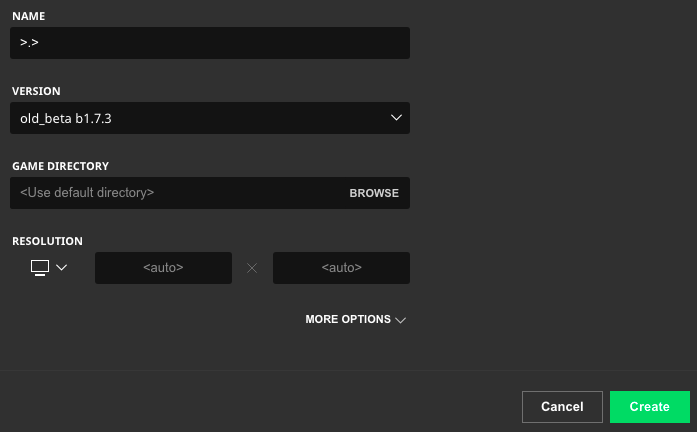This screenshot has width=697, height=432.
Task: Click the green Create button
Action: click(650, 407)
